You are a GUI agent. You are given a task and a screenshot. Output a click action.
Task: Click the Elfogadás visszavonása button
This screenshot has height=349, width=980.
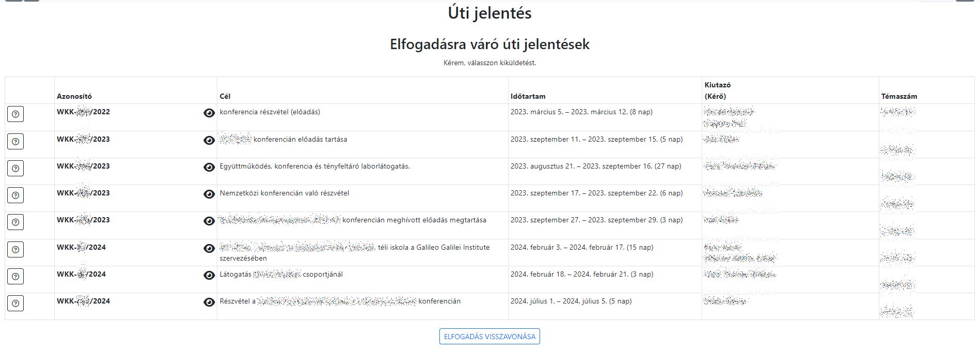(x=489, y=337)
